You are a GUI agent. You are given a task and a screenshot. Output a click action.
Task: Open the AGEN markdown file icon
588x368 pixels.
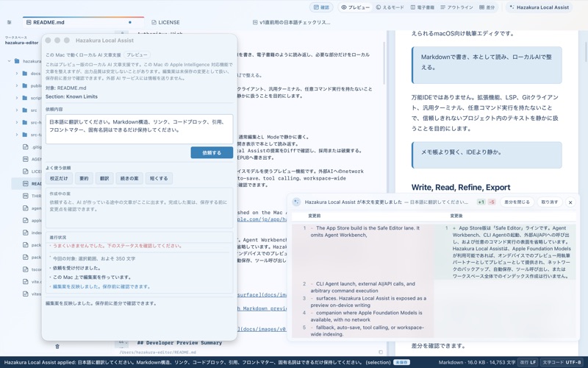(26, 159)
